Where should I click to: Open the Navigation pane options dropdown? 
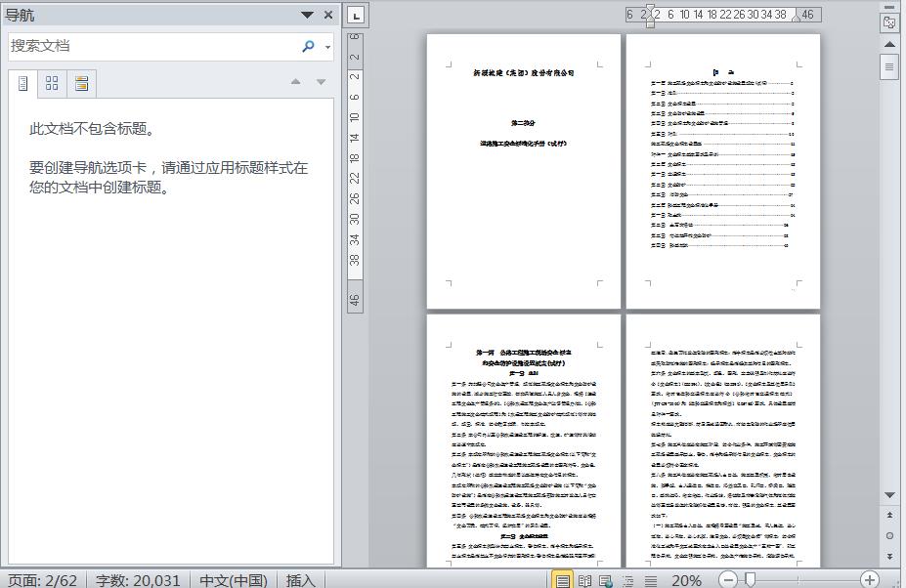coord(308,15)
